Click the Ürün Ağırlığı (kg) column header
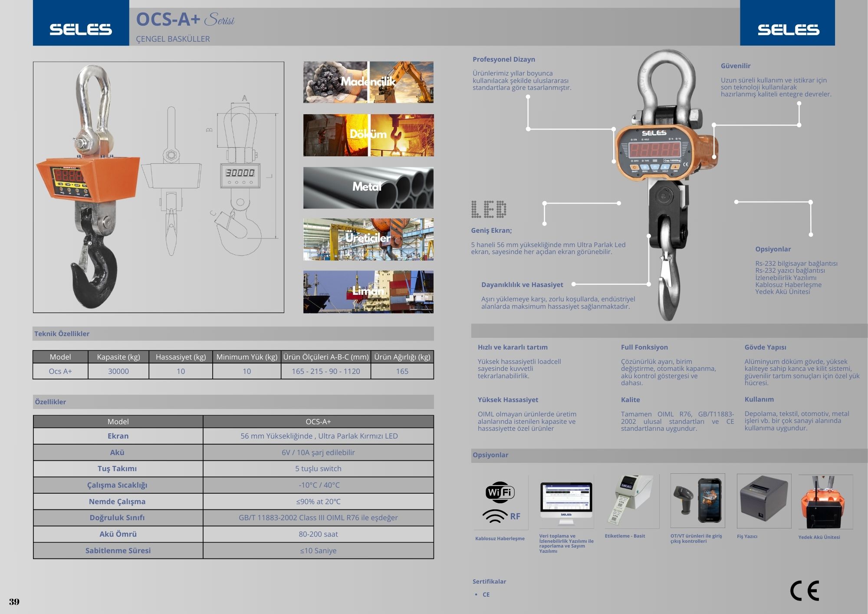This screenshot has height=614, width=868. click(x=402, y=357)
